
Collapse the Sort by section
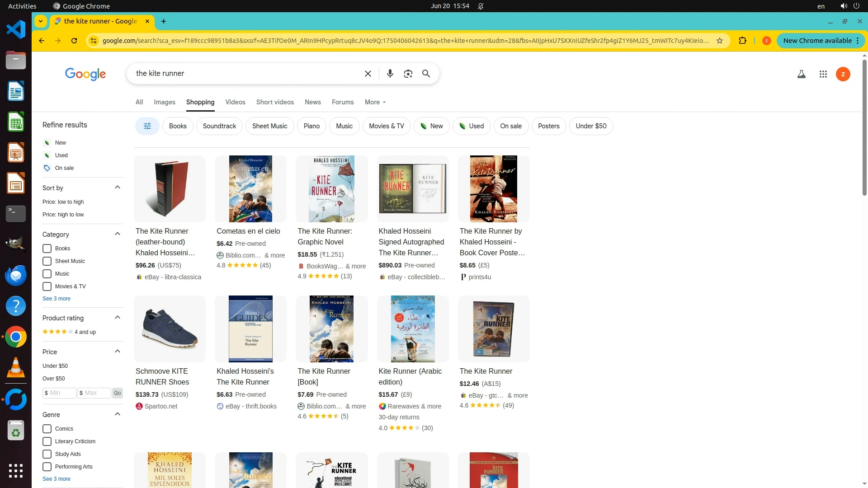coord(118,188)
